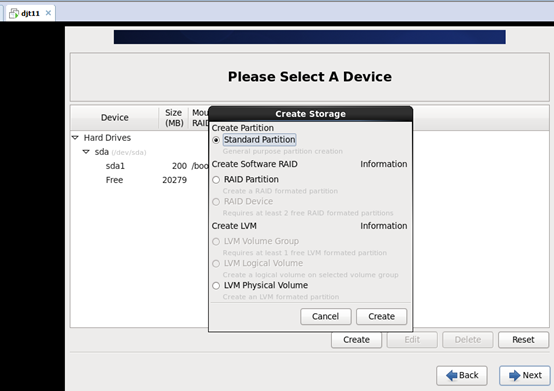554x391 pixels.
Task: Cancel the Create Storage dialog
Action: click(326, 316)
